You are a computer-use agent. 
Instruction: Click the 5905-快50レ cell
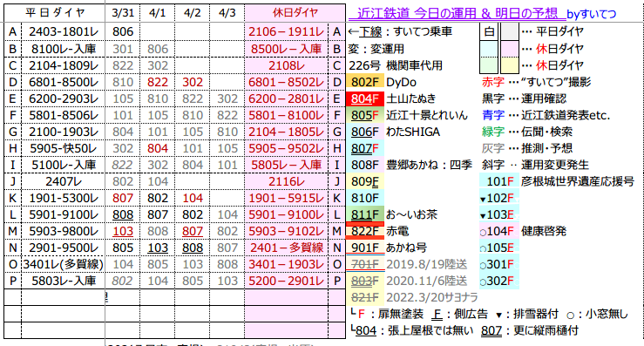click(x=64, y=148)
